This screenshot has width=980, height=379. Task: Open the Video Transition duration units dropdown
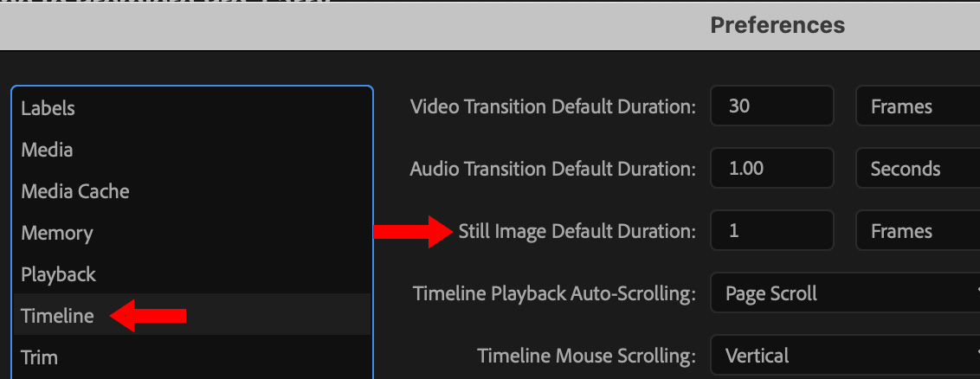point(918,106)
